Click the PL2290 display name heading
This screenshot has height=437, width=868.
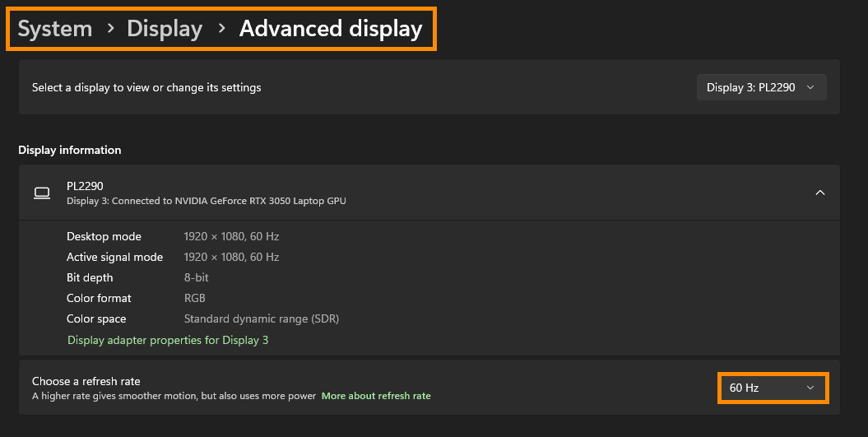[x=85, y=186]
